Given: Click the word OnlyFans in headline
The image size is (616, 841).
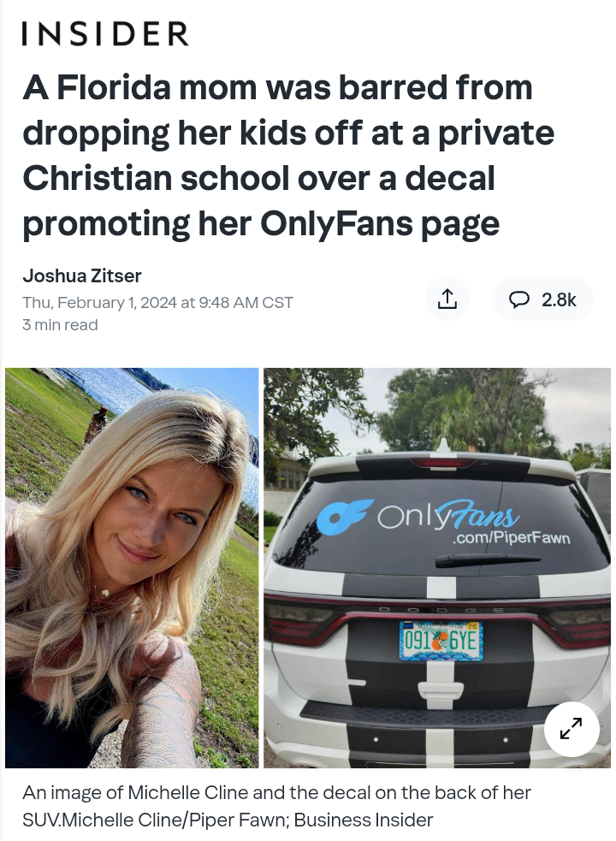Looking at the screenshot, I should pyautogui.click(x=336, y=223).
